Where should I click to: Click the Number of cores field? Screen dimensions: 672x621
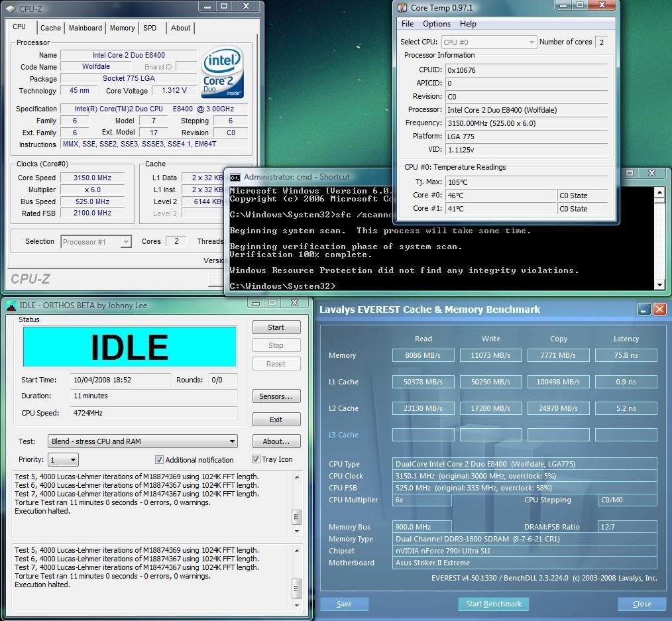pos(601,42)
